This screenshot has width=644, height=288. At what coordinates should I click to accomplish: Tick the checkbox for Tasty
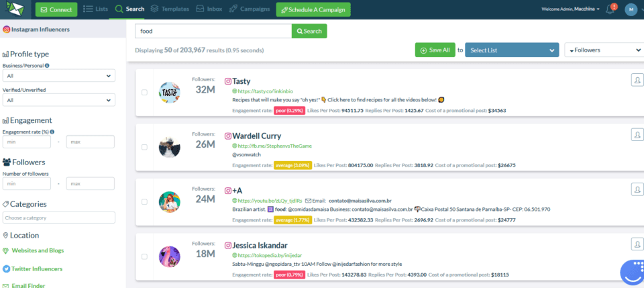[x=145, y=93]
